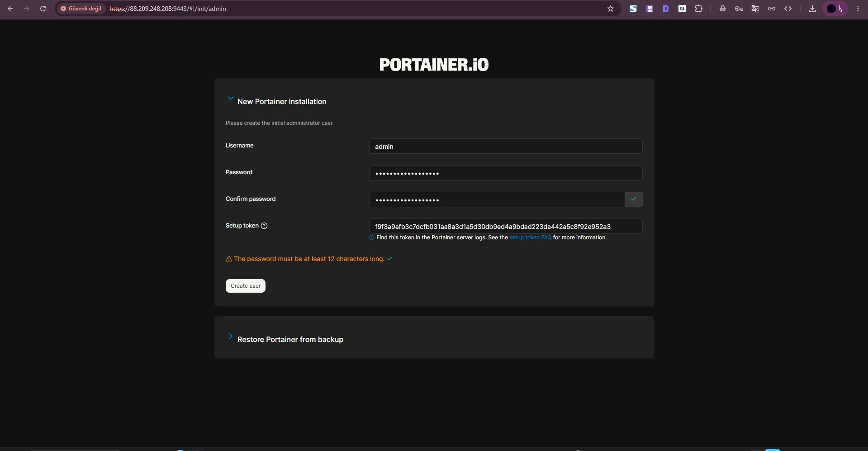Click the code brackets toolbar icon

[x=788, y=9]
